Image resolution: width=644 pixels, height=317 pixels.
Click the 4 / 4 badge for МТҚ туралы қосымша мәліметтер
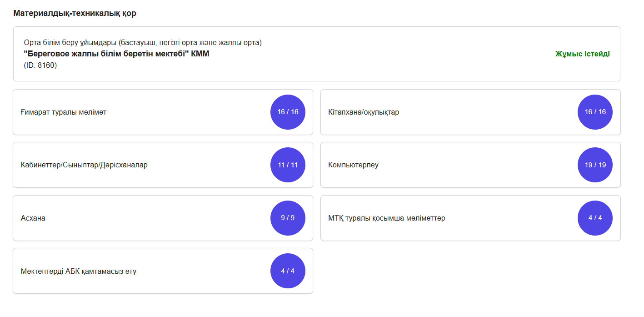(595, 218)
